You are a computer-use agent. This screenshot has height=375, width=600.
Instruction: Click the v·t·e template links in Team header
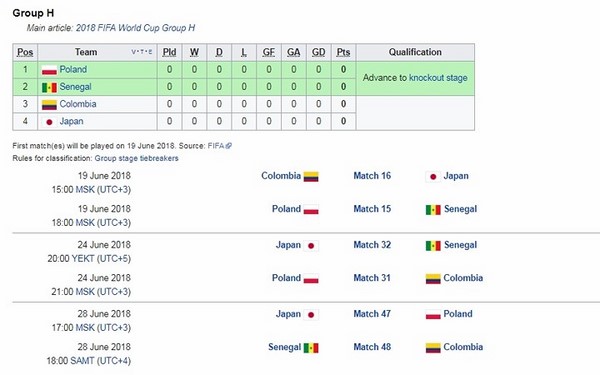[x=142, y=52]
